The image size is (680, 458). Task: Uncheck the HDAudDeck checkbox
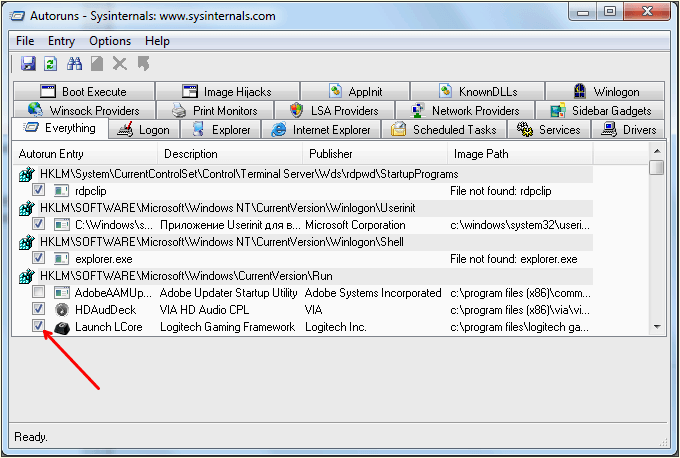(x=38, y=308)
